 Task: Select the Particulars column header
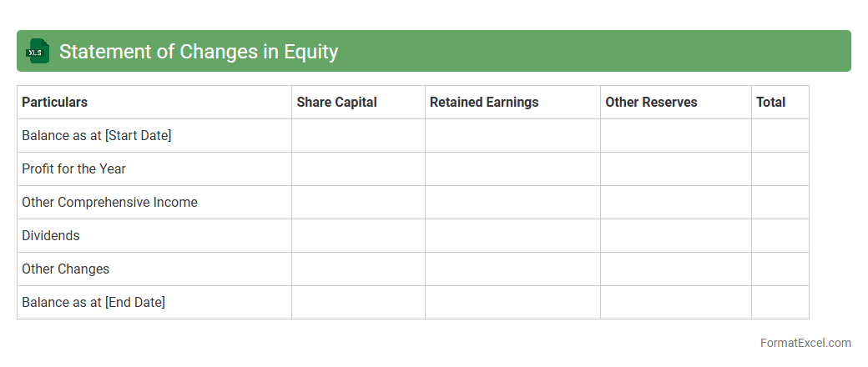click(54, 103)
